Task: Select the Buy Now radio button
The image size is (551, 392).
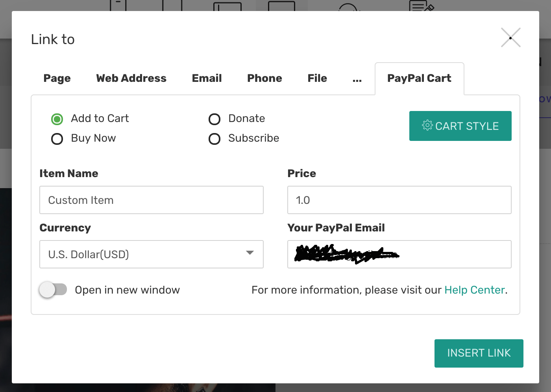Action: tap(57, 139)
